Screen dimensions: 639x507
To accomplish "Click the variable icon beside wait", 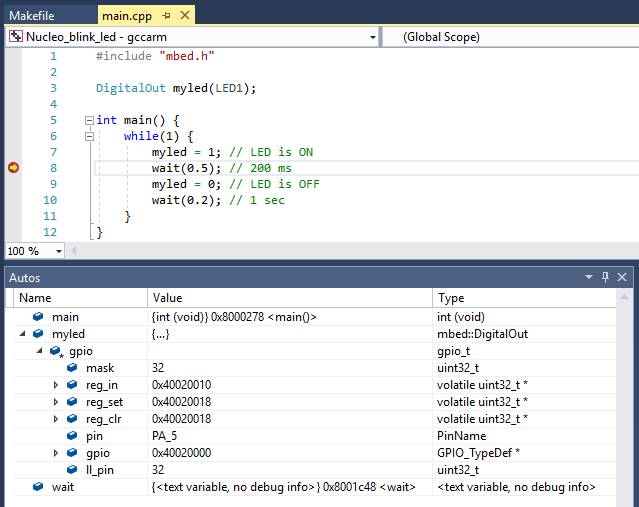I will 38,487.
